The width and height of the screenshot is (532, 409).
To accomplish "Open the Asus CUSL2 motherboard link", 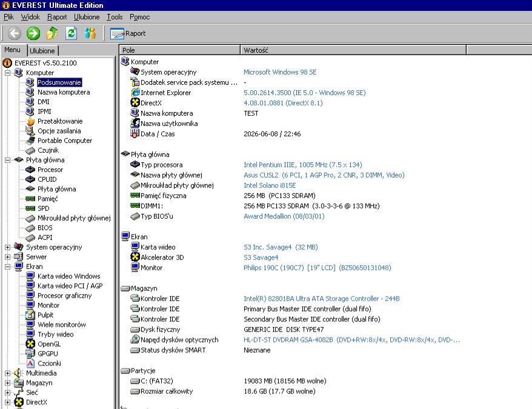I will pyautogui.click(x=324, y=175).
